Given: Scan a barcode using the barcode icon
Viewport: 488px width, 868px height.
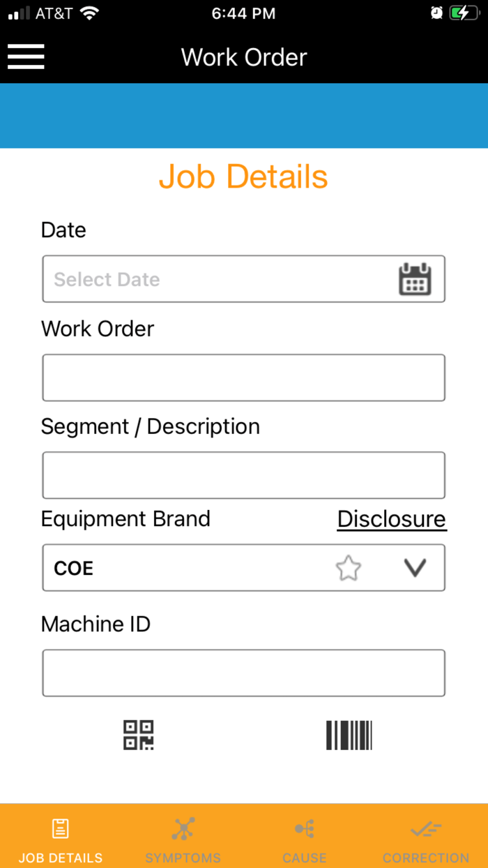Looking at the screenshot, I should [x=349, y=734].
